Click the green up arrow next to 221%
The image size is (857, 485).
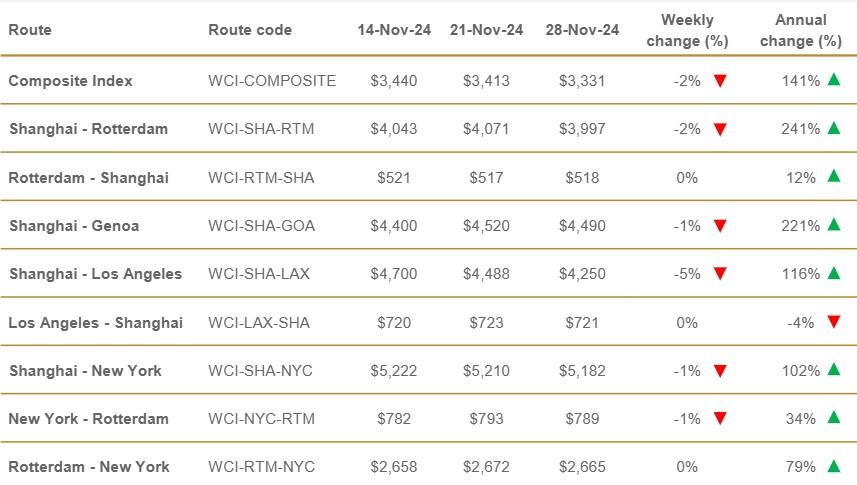(x=833, y=225)
